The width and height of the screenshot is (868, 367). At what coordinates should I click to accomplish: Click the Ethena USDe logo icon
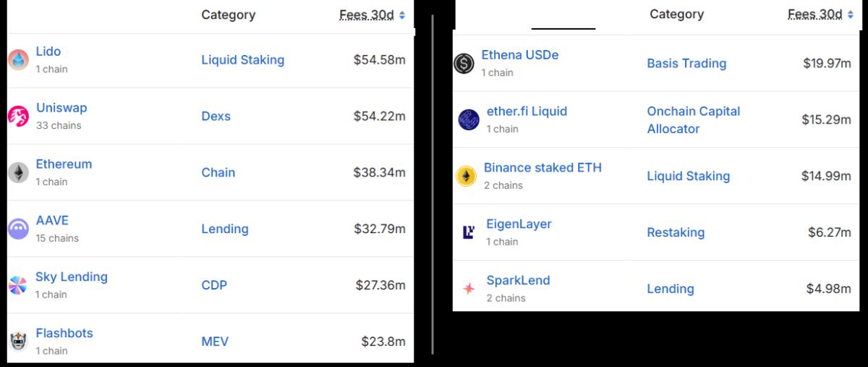click(464, 64)
